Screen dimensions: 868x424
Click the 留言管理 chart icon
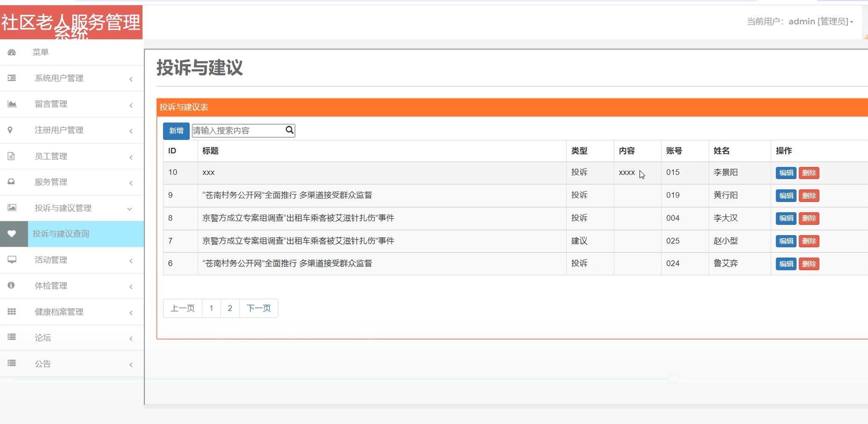pyautogui.click(x=11, y=104)
